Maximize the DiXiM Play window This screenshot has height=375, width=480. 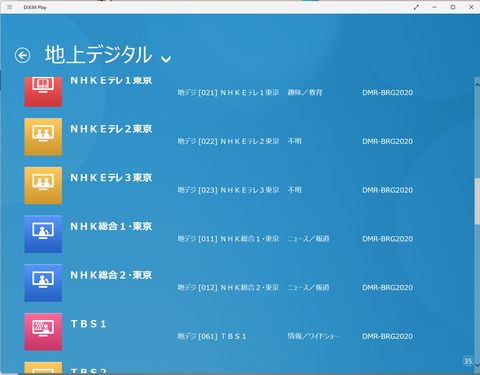pyautogui.click(x=453, y=7)
